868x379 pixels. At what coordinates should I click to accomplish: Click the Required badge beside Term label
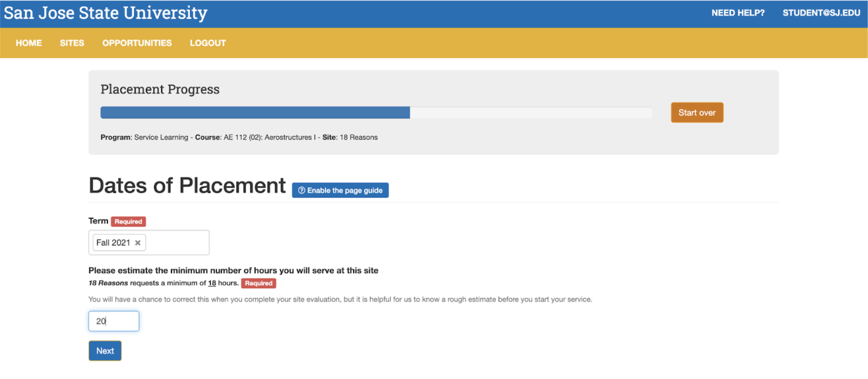tap(128, 221)
